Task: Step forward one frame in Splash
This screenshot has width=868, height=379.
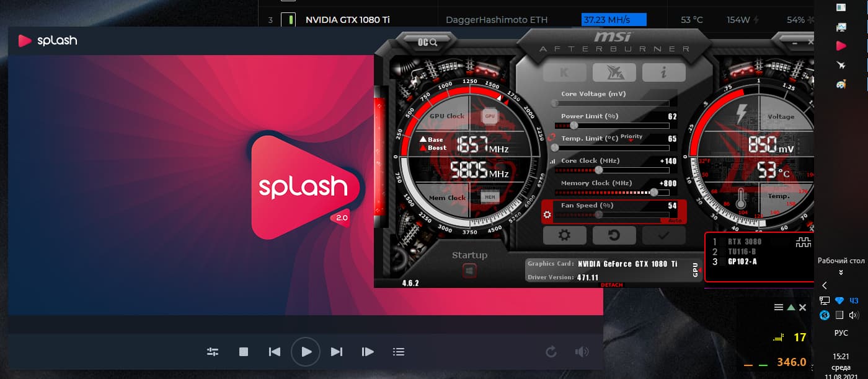Action: [368, 352]
